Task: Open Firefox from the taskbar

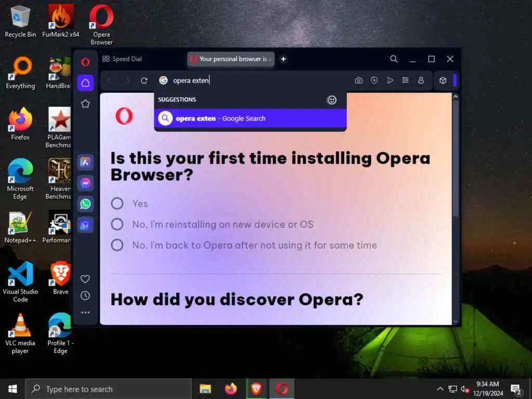Action: point(231,389)
